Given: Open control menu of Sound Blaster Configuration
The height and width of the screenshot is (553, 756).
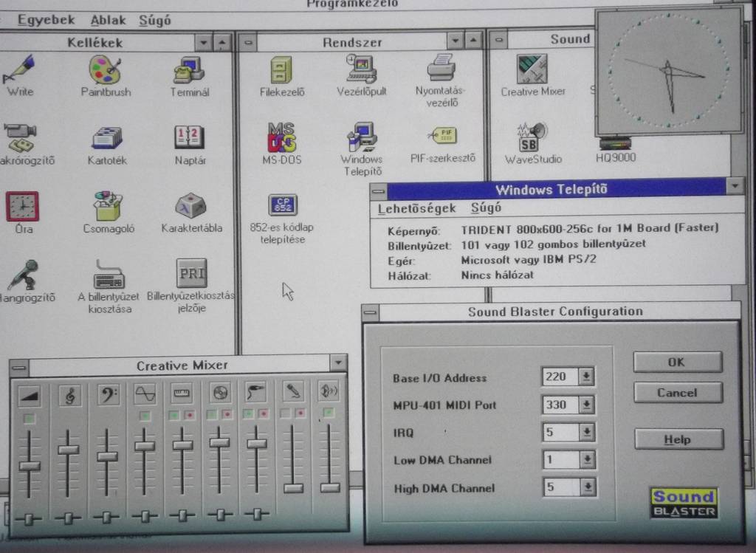Looking at the screenshot, I should pos(371,313).
